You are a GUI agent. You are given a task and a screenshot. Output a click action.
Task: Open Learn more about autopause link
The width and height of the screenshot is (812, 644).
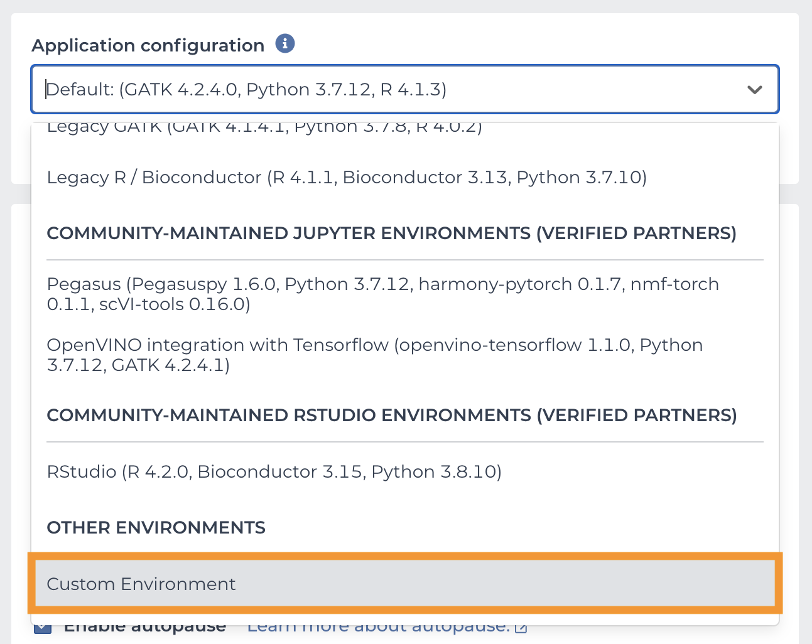379,626
